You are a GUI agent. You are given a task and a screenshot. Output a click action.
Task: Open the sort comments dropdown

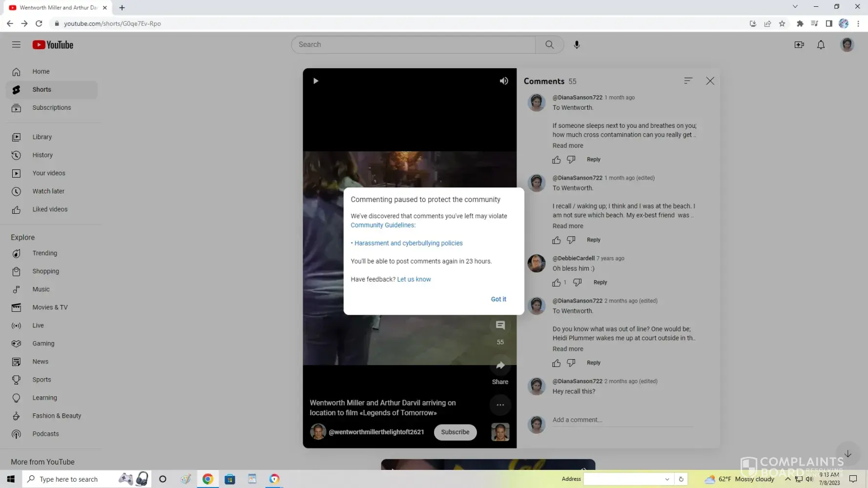coord(688,81)
